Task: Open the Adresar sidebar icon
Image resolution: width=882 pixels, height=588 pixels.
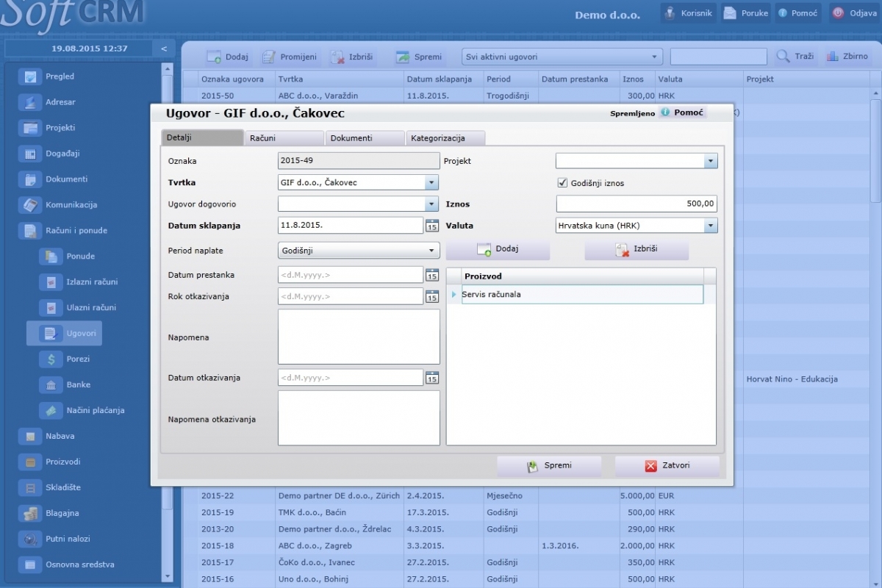Action: click(x=31, y=102)
